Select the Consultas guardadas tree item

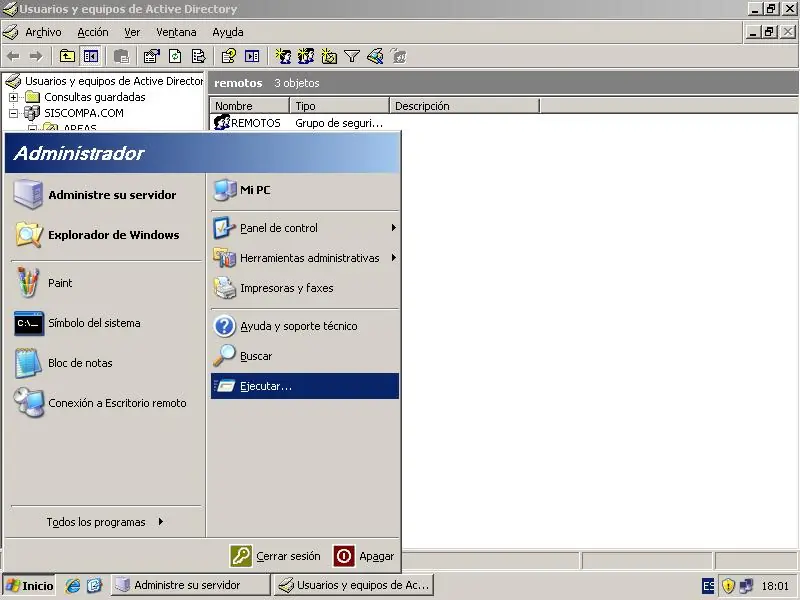tap(95, 97)
